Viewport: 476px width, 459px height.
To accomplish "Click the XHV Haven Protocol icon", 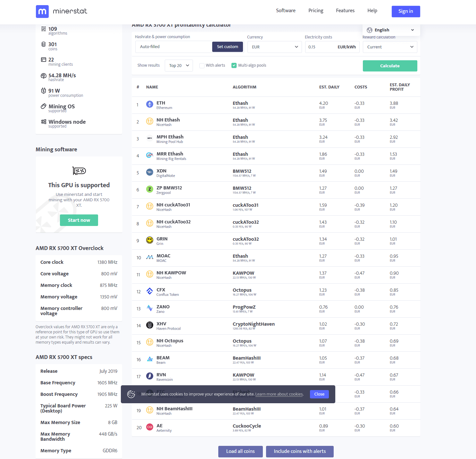I will (x=150, y=325).
